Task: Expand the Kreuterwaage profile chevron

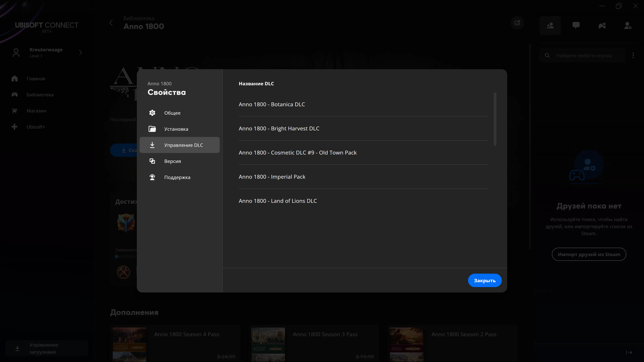Action: point(80,53)
